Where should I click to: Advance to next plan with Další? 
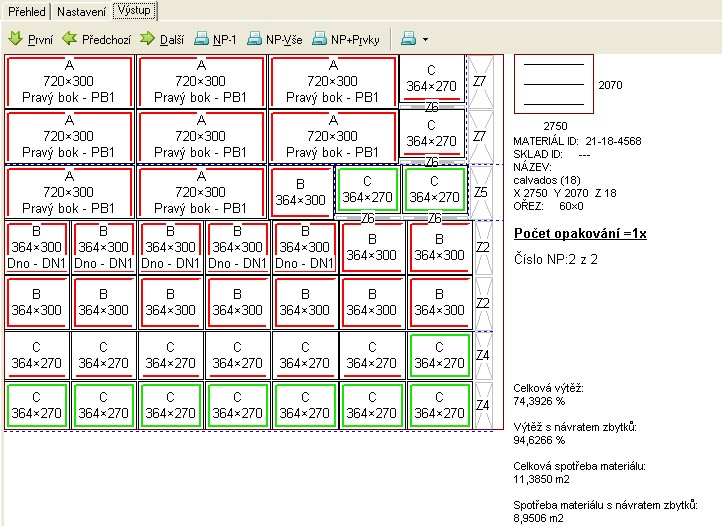tap(172, 40)
